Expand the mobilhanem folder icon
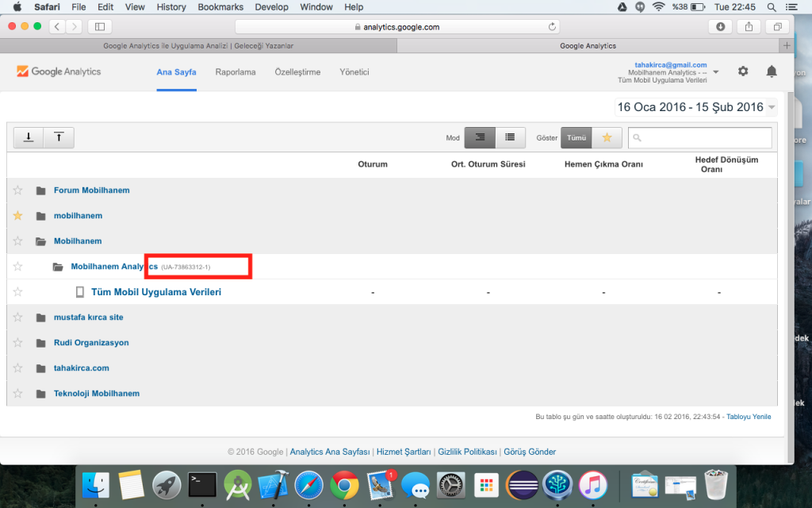This screenshot has width=812, height=508. pos(41,216)
